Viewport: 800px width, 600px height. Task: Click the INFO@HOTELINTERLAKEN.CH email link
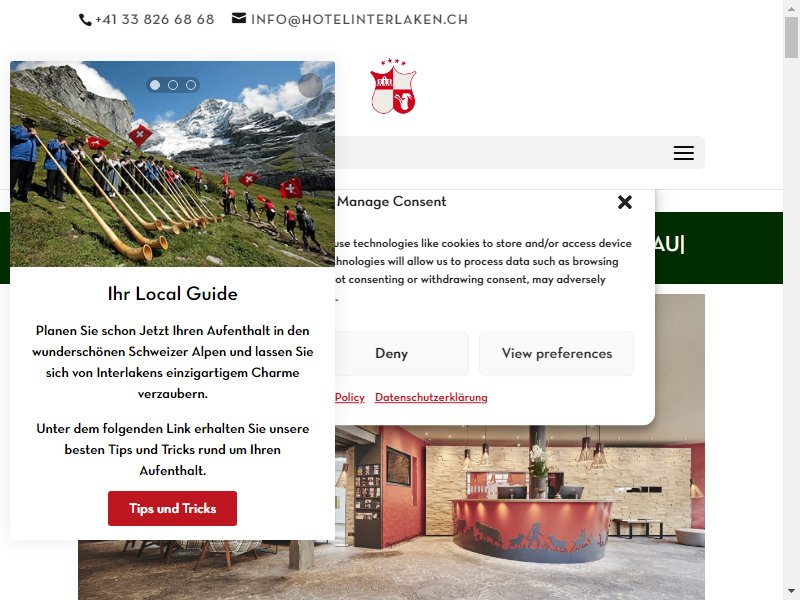[359, 19]
